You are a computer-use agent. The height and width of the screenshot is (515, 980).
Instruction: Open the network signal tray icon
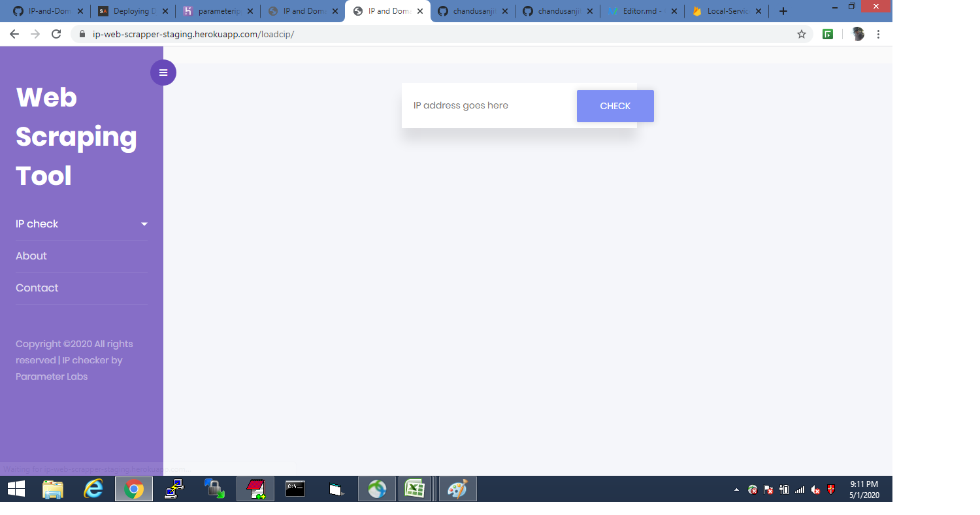pyautogui.click(x=800, y=490)
